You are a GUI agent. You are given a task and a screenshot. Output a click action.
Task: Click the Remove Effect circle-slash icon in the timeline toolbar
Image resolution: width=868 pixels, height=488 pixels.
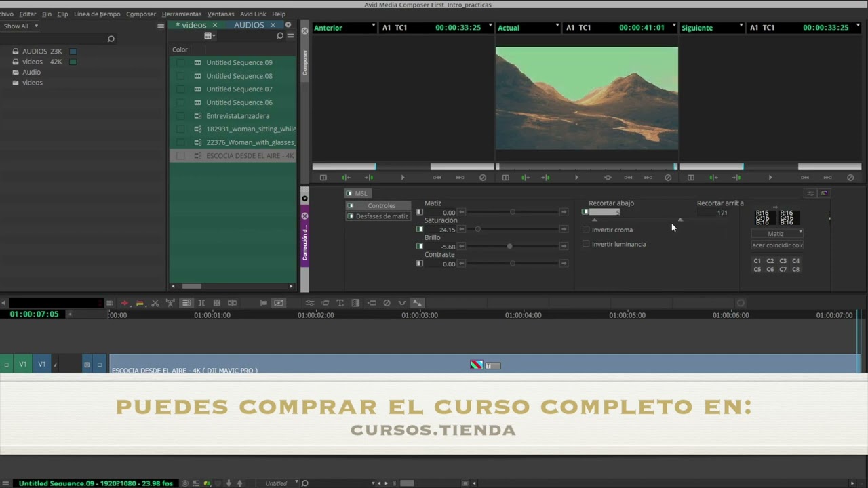(x=387, y=303)
